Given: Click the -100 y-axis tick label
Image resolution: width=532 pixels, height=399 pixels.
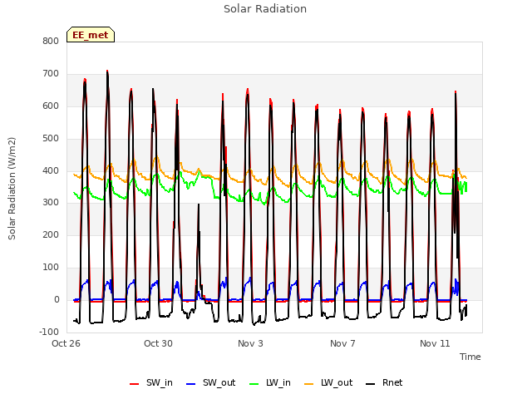Looking at the screenshot, I should (x=49, y=332).
